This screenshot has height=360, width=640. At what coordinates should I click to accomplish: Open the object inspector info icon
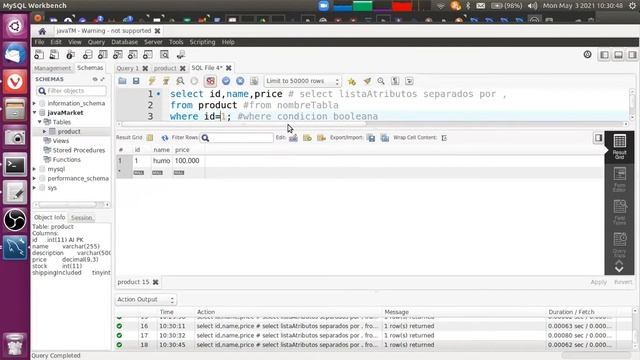[x=70, y=54]
